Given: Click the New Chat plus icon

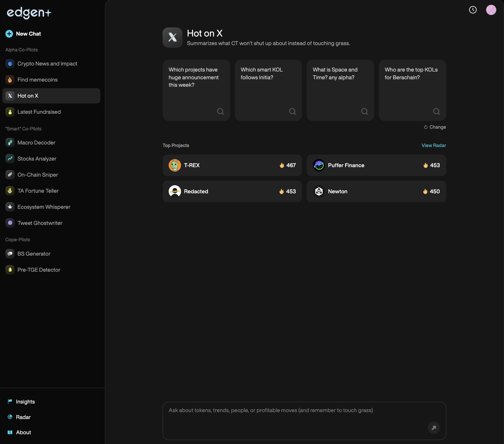Looking at the screenshot, I should pyautogui.click(x=9, y=34).
